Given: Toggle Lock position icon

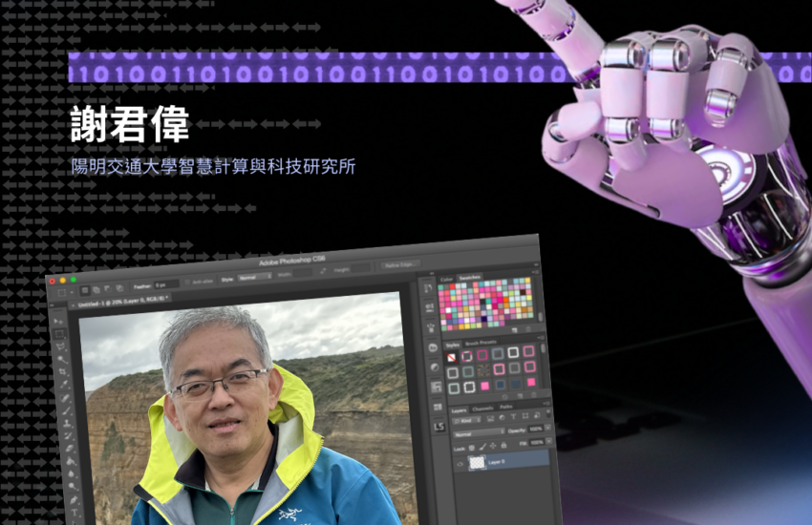Looking at the screenshot, I should click(x=493, y=446).
